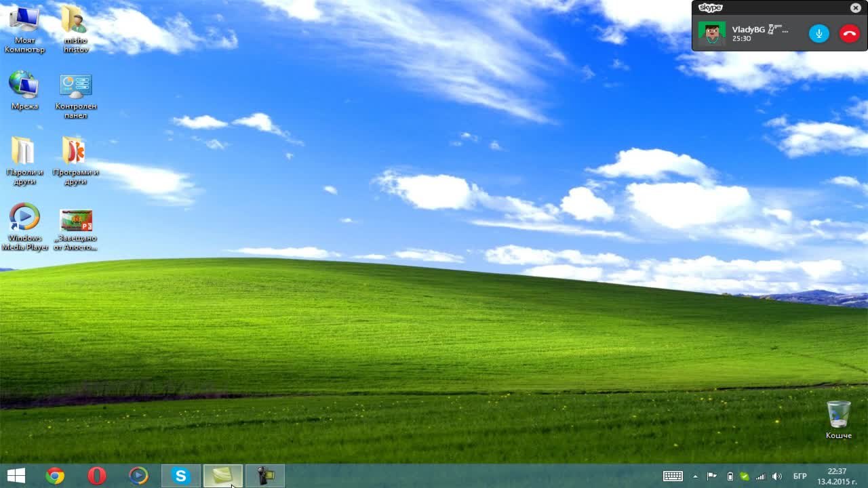Mute the microphone in the Skype call
Screen dimensions: 868x488
point(818,33)
